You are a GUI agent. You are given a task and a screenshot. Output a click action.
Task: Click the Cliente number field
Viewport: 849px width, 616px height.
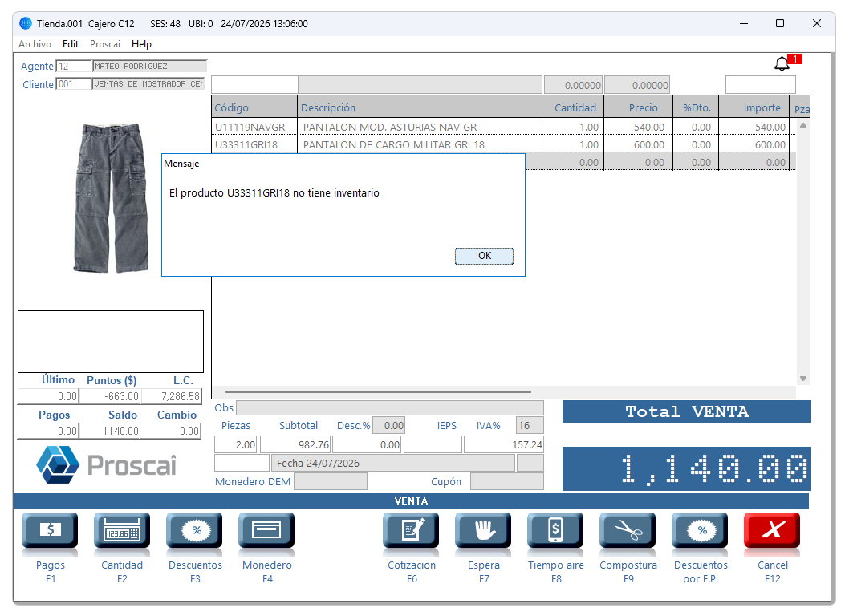pos(74,84)
